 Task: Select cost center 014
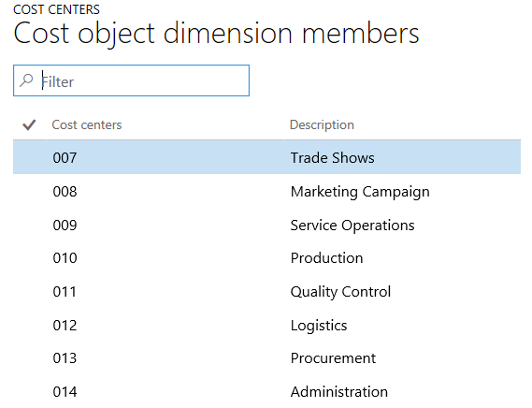(x=65, y=392)
